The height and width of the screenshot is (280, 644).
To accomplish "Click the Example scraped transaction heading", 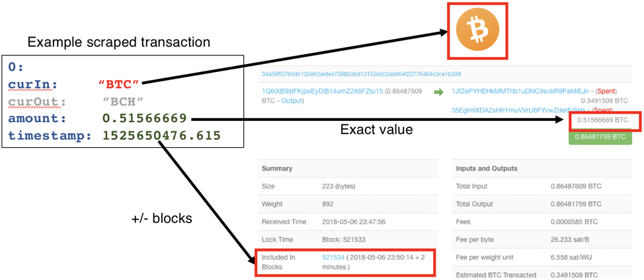I will [119, 42].
